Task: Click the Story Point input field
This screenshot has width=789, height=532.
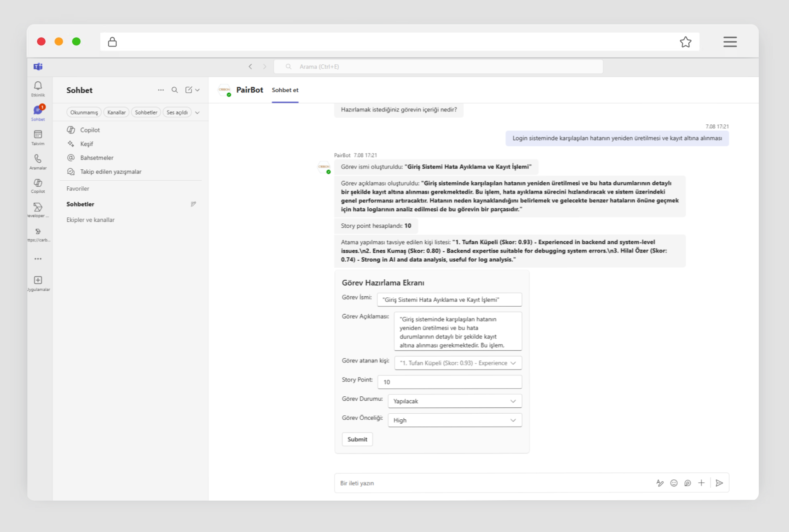Action: tap(449, 382)
